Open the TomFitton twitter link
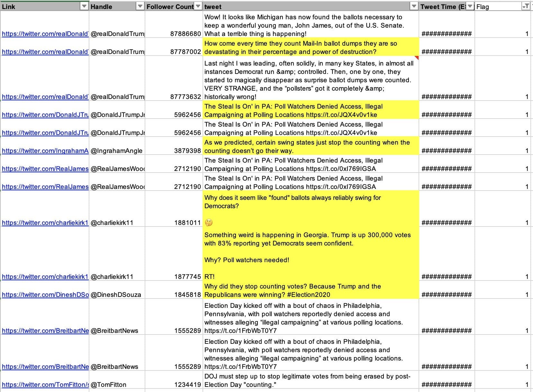 45,385
